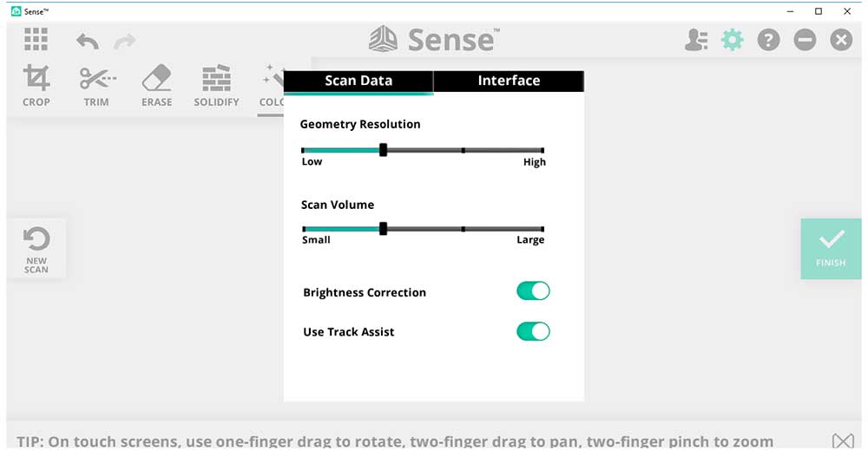Select the Solidify tool
This screenshot has height=450, width=868.
[216, 86]
